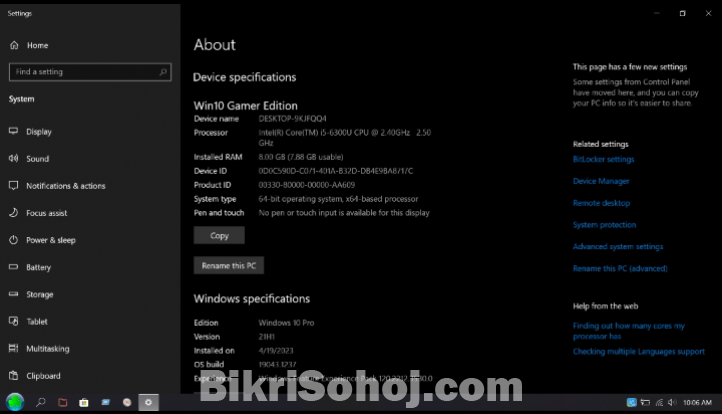Open the Checking multiple Languages support link
The width and height of the screenshot is (722, 414).
click(639, 352)
